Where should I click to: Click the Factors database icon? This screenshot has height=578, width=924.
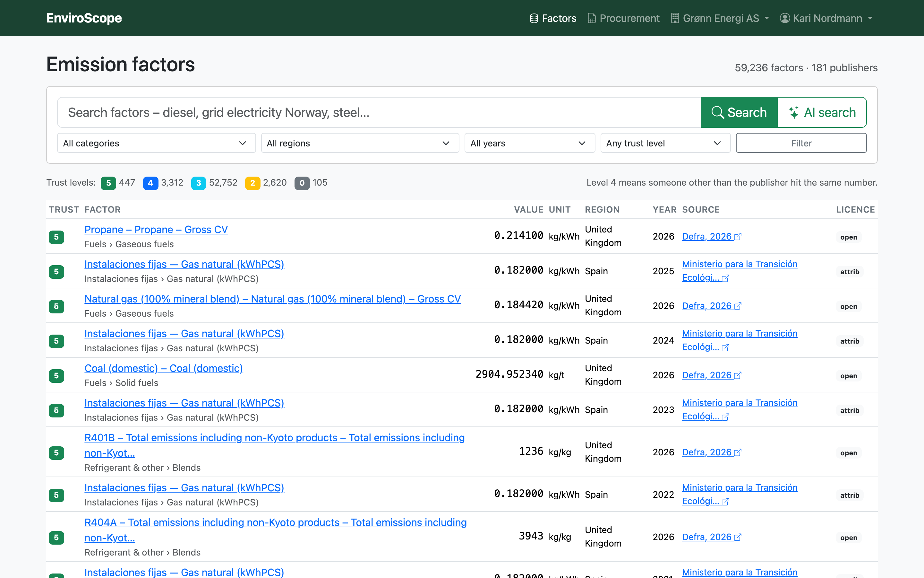coord(534,18)
